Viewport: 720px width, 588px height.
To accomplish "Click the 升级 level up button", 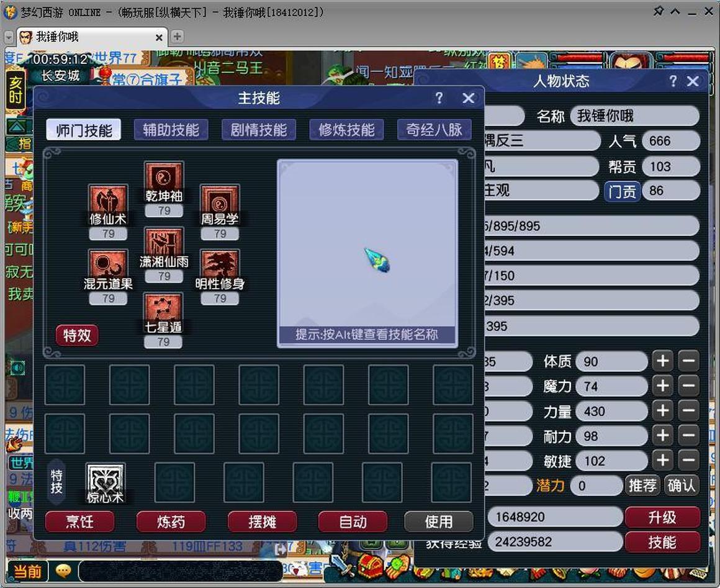I will point(662,517).
